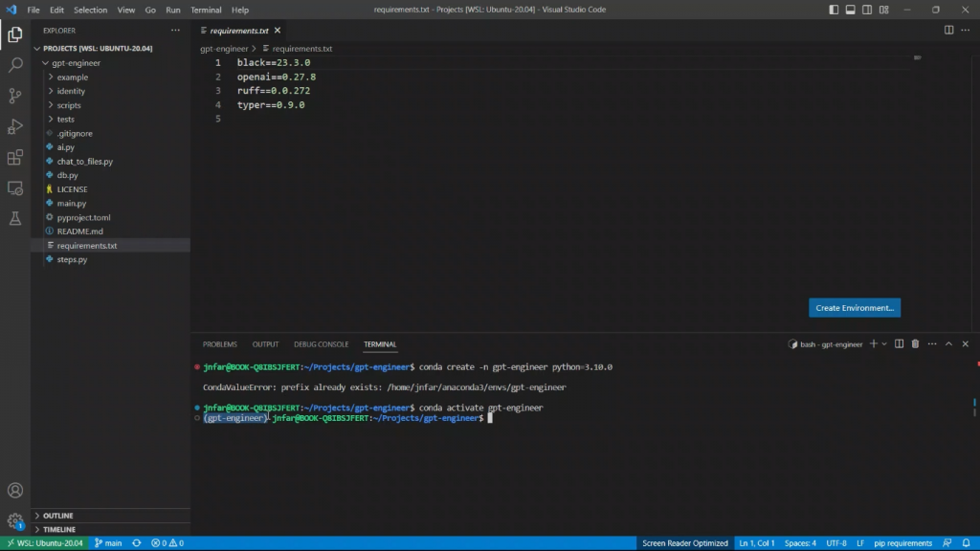Open the Remote Explorer icon

(x=15, y=187)
